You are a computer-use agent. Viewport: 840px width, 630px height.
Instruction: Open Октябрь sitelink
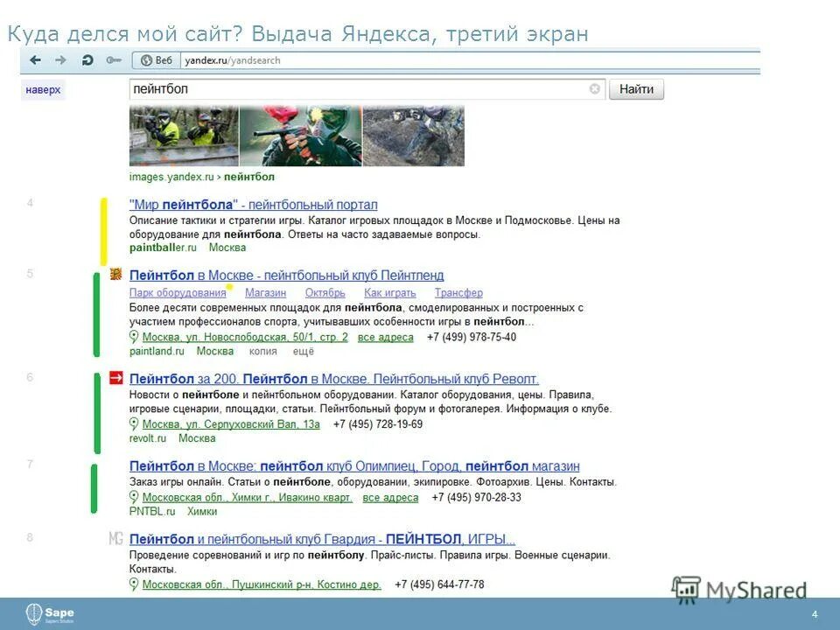(325, 292)
